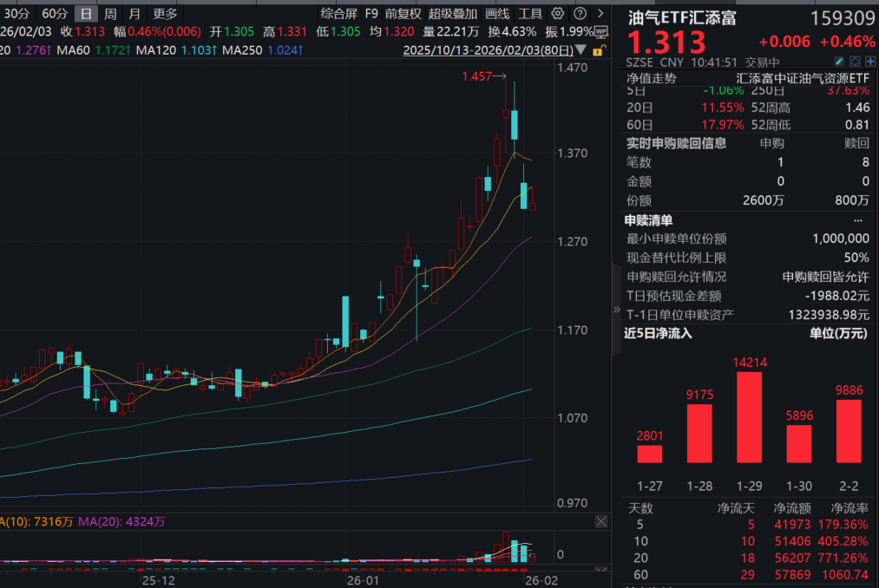Click the MA120 1.103 indicator label
Screen dimensions: 879x588
[x=177, y=50]
